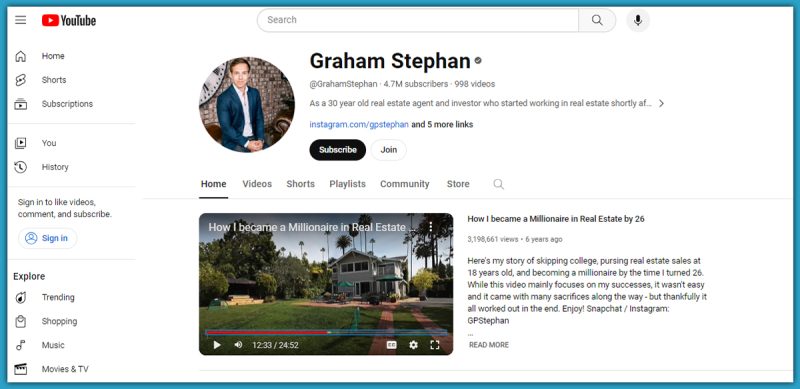Open video title 'How I became a Millionaire' link
Screen dimensions: 800x389
pos(556,219)
